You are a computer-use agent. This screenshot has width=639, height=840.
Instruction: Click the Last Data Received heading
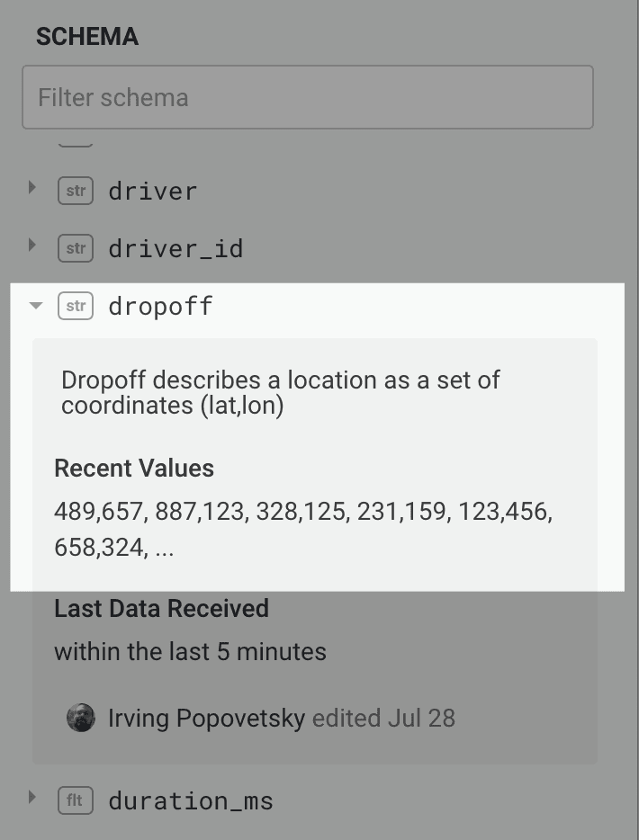coord(161,609)
